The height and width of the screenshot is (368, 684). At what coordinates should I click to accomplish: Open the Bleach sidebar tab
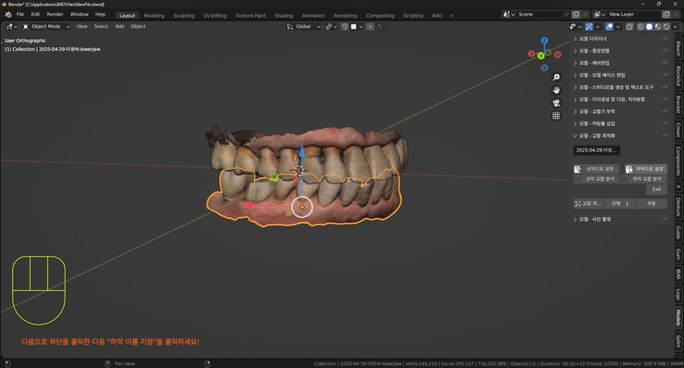678,48
